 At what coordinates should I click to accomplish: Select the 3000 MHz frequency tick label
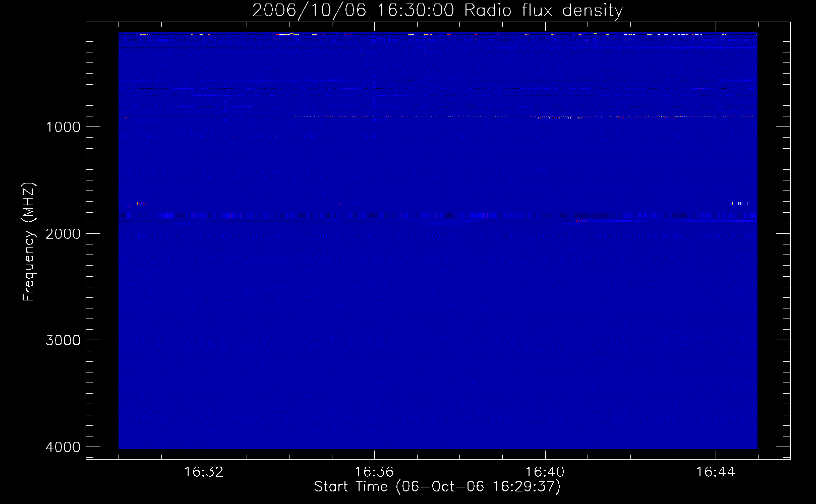pos(63,340)
